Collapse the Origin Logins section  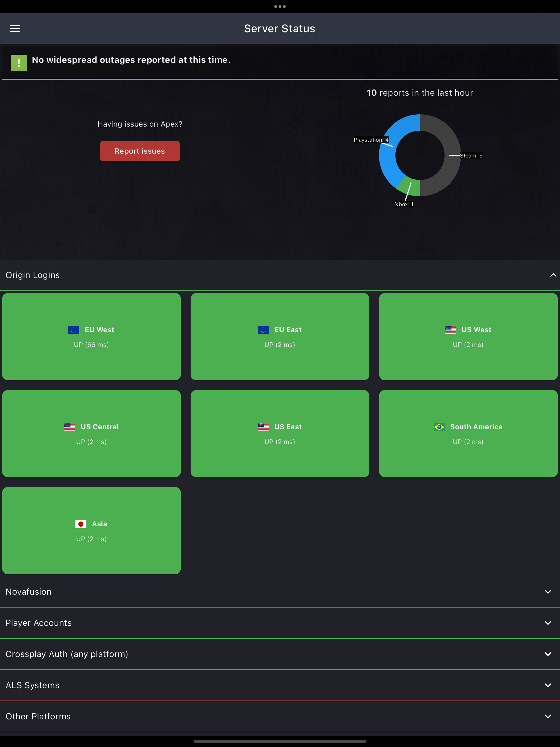coord(553,275)
